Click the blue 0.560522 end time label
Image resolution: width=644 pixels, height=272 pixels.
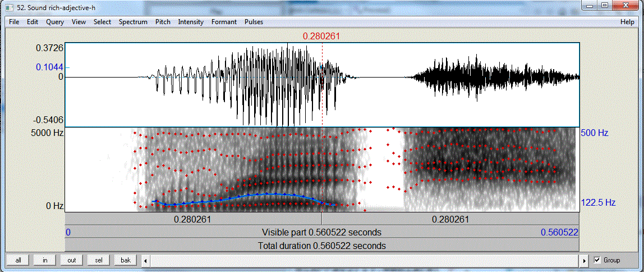pyautogui.click(x=559, y=233)
